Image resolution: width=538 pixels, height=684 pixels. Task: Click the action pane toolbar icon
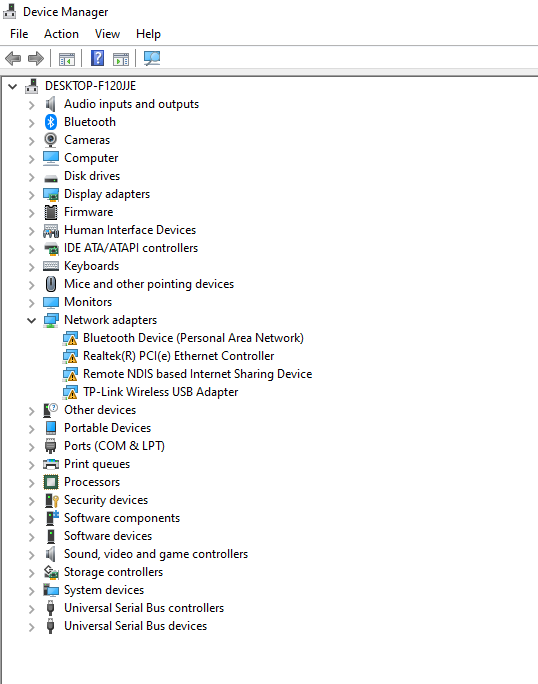point(121,58)
